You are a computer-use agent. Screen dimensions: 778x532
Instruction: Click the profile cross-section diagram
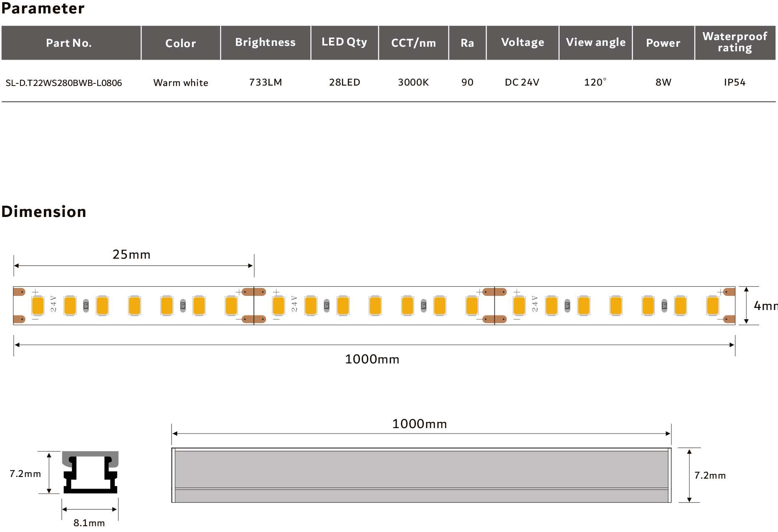pos(90,472)
